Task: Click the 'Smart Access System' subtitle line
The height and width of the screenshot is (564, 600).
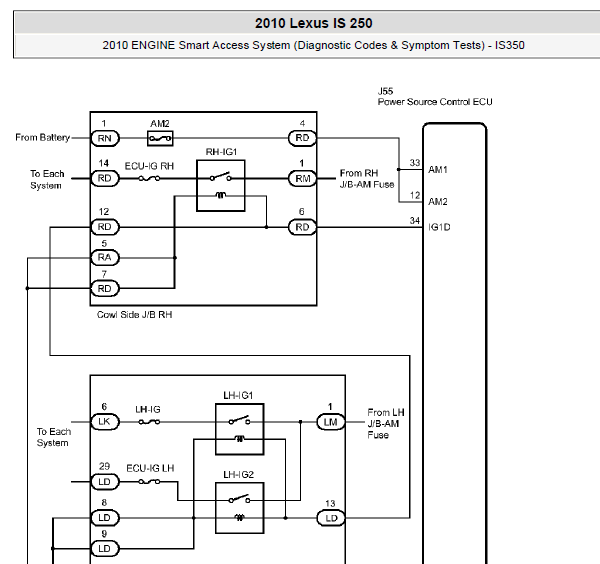Action: [313, 45]
